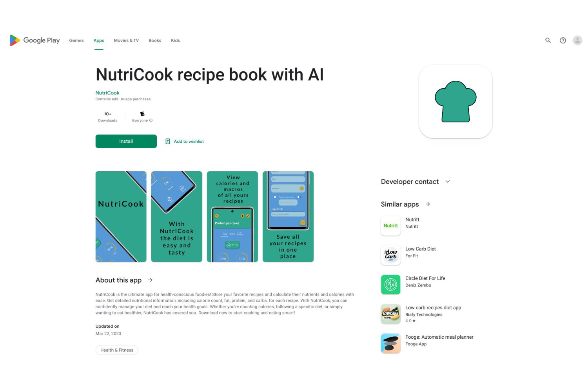View the Protein pancakes screenshot thumbnail

click(x=232, y=217)
